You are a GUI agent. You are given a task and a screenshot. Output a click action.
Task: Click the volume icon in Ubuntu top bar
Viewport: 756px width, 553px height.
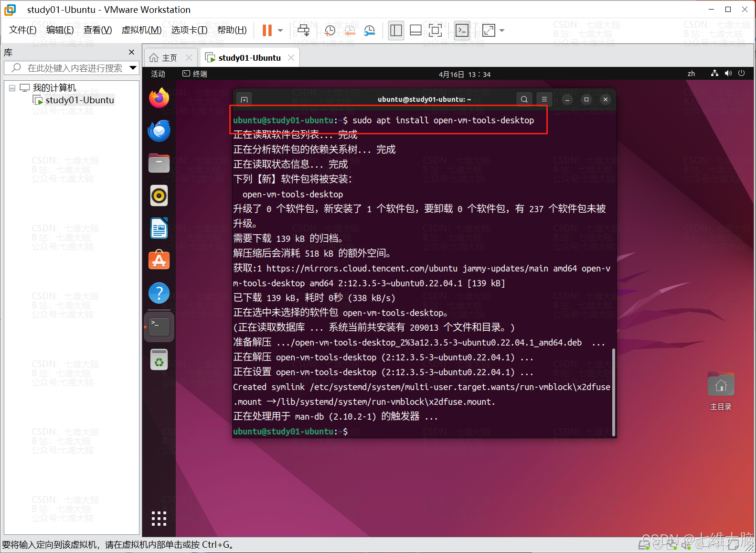click(x=728, y=73)
